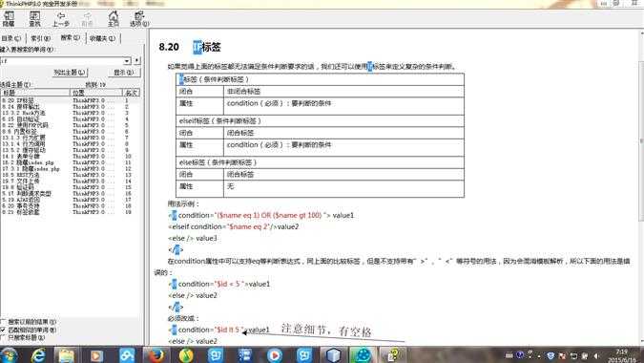Viewport: 644px width, 363px height.
Task: Sort results by the 位置 column header
Action: (96, 93)
